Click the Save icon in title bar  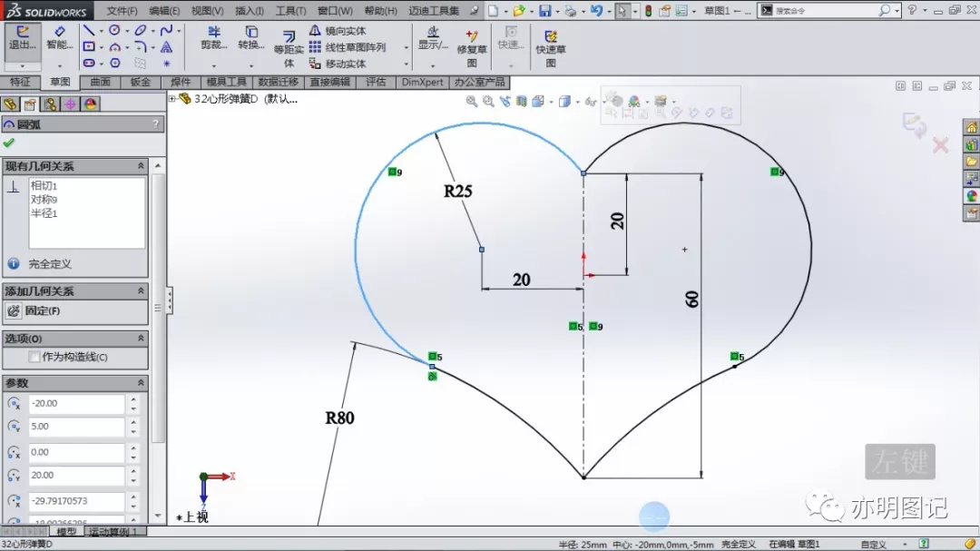[x=545, y=11]
